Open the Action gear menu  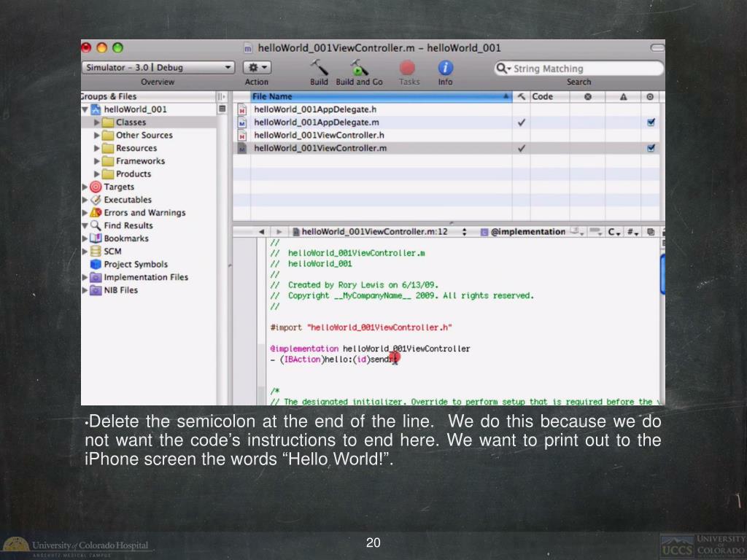point(258,68)
